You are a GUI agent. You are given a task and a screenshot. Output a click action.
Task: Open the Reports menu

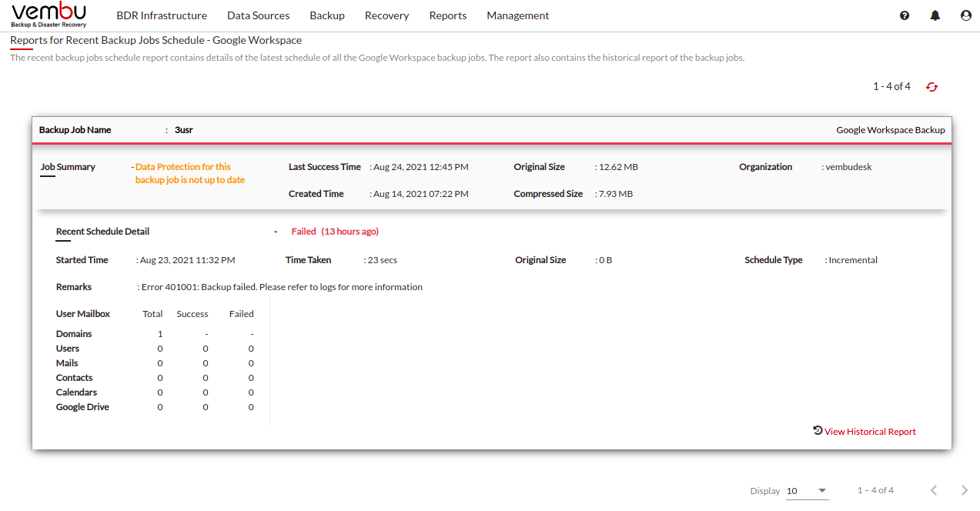click(x=448, y=15)
